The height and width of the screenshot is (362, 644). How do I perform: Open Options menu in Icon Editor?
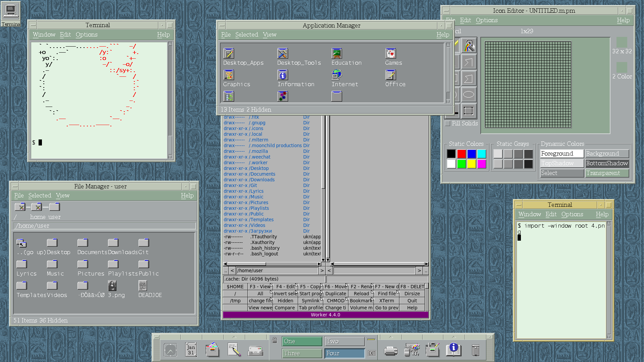pyautogui.click(x=487, y=20)
